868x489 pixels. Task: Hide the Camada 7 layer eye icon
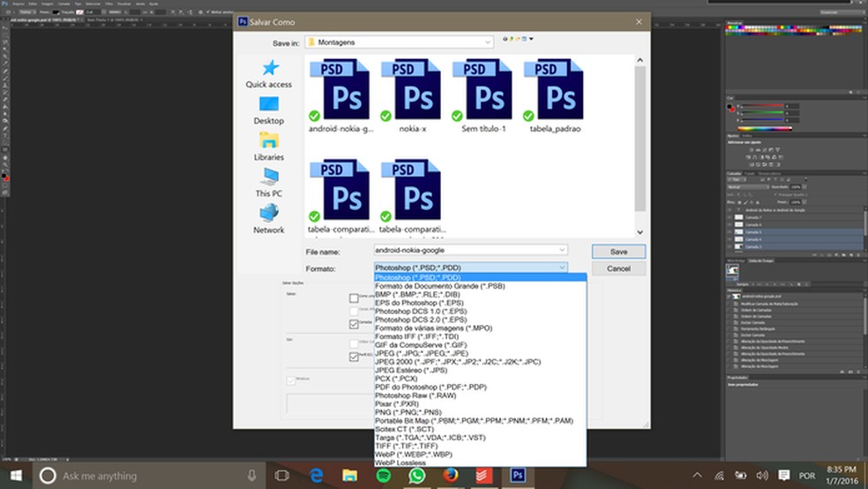click(730, 218)
